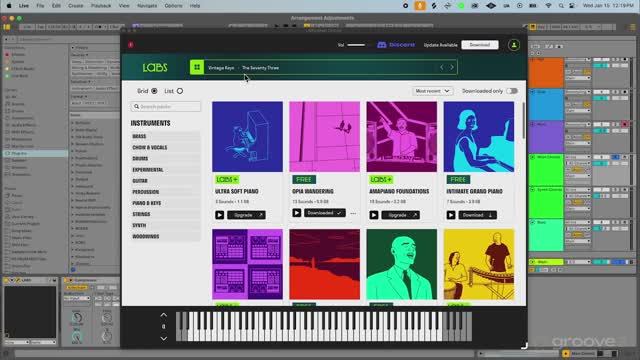Open the Most recent sort dropdown

[432, 91]
